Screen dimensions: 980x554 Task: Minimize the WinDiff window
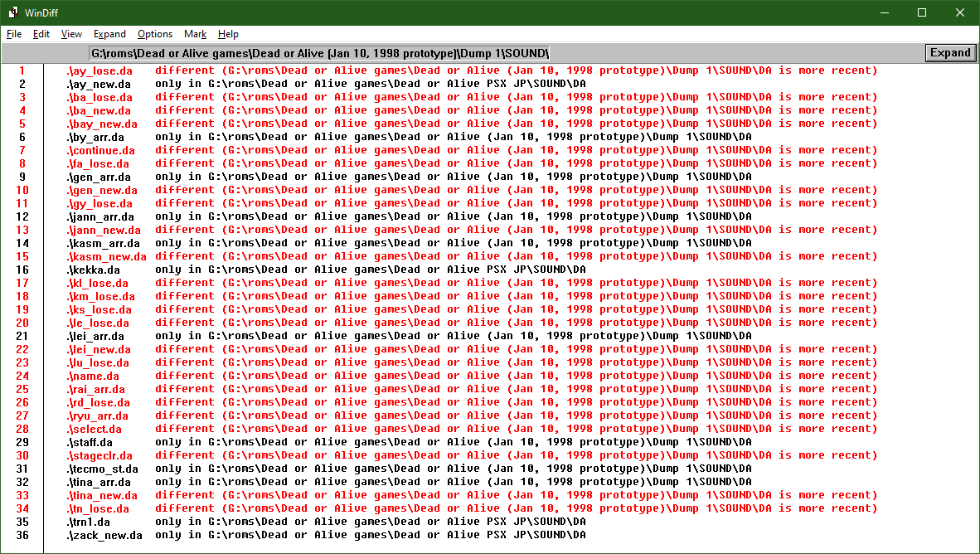[885, 12]
